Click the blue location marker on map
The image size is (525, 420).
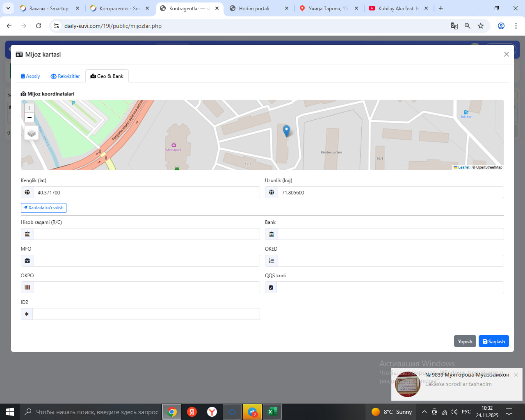pyautogui.click(x=286, y=130)
